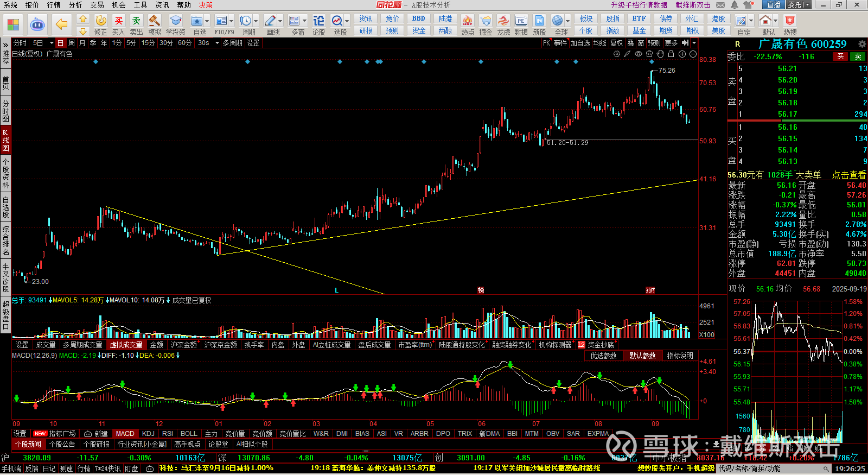The width and height of the screenshot is (868, 475).
Task: Open dropdown arrow next to 自选 icon
Action: point(208,21)
